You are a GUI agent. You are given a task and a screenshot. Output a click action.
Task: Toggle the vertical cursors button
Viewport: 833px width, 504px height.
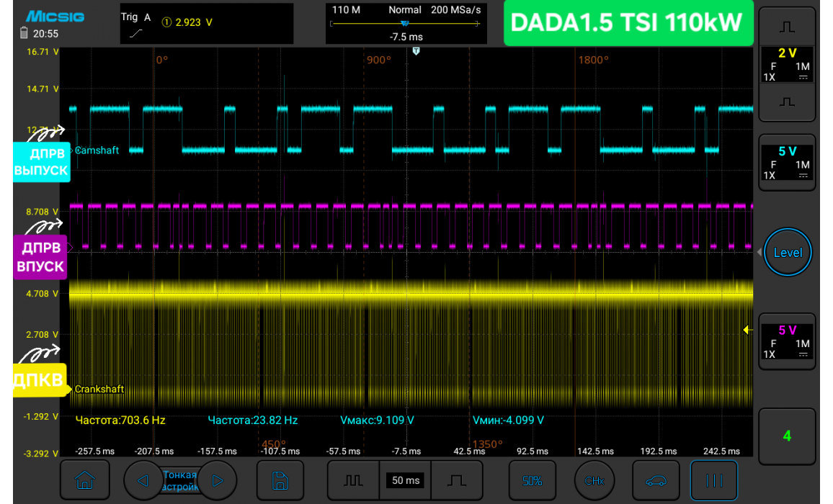tap(714, 480)
